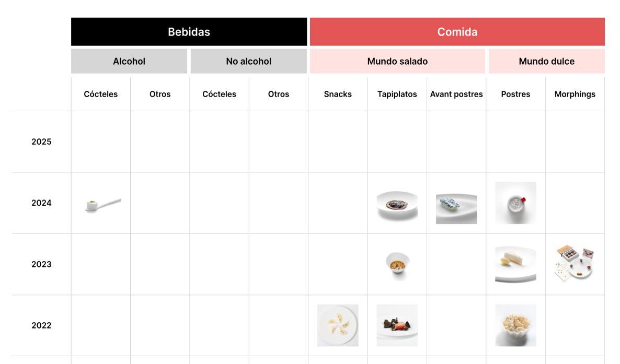Click the Avant postres column label
620x364 pixels.
click(x=456, y=94)
